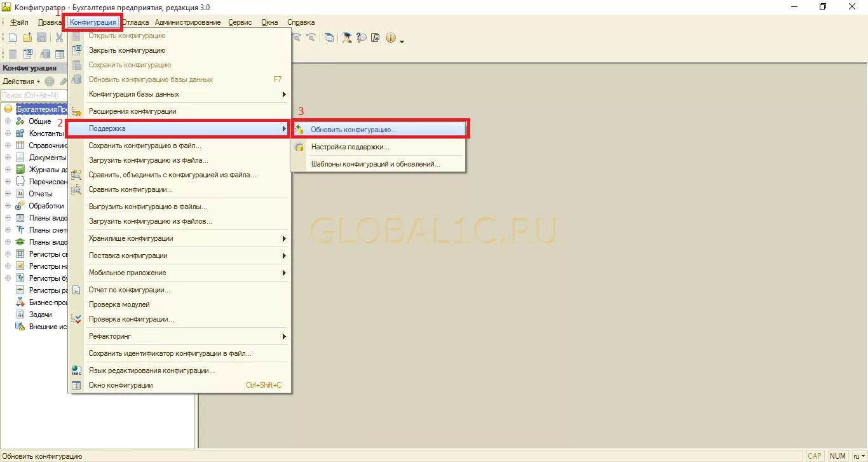Choose Сравнить конфигурации... menu item
This screenshot has height=462, width=868.
click(x=179, y=189)
